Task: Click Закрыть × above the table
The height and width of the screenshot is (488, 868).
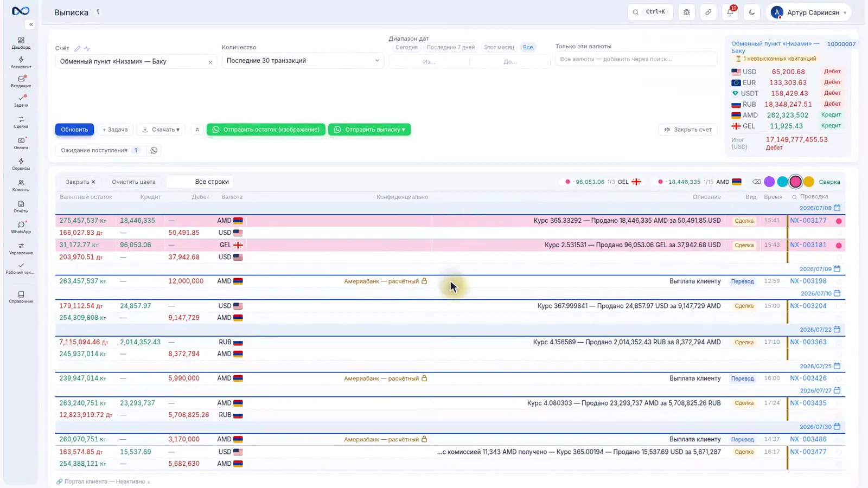Action: click(80, 182)
